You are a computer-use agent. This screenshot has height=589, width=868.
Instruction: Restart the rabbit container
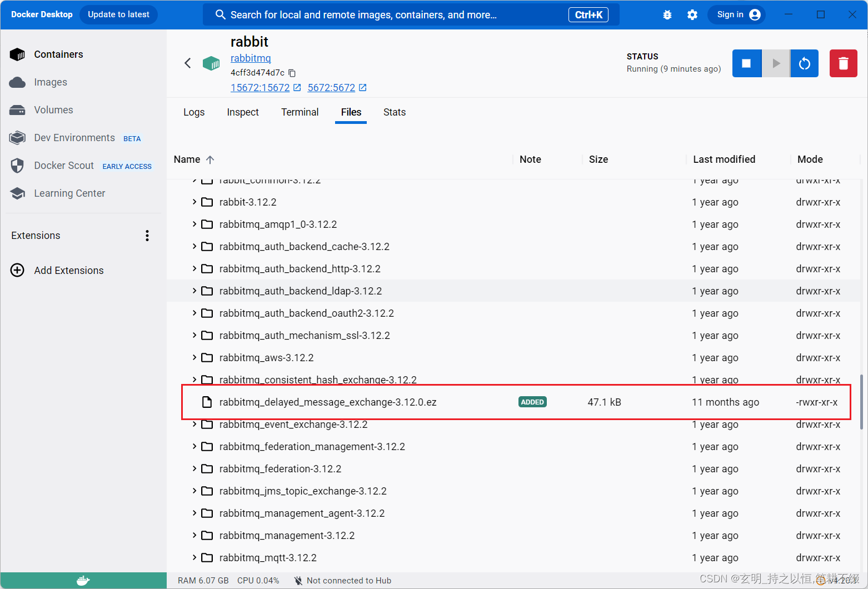pyautogui.click(x=804, y=63)
